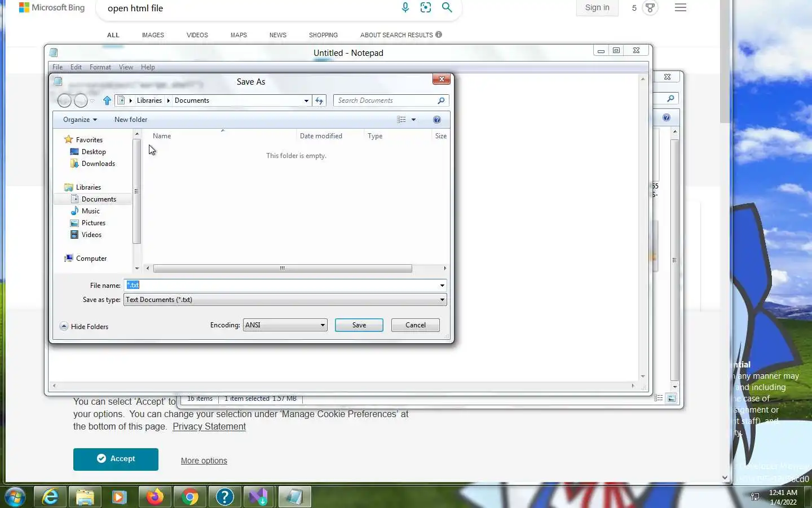Click New folder button
Viewport: 812px width, 508px height.
[131, 120]
